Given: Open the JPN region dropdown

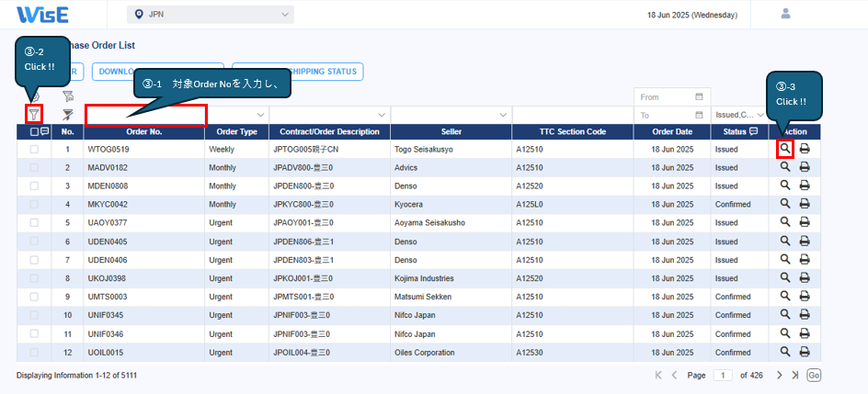Looking at the screenshot, I should tap(210, 15).
